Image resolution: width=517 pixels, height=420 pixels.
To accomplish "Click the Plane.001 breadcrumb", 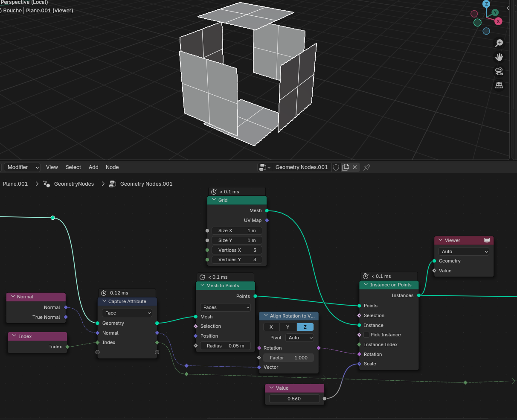I will pyautogui.click(x=15, y=184).
